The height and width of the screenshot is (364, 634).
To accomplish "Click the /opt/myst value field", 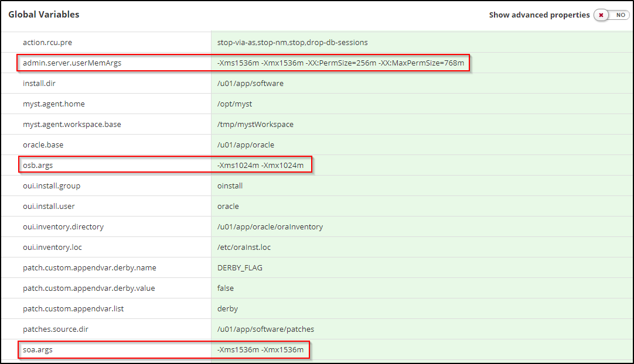I will tap(234, 104).
